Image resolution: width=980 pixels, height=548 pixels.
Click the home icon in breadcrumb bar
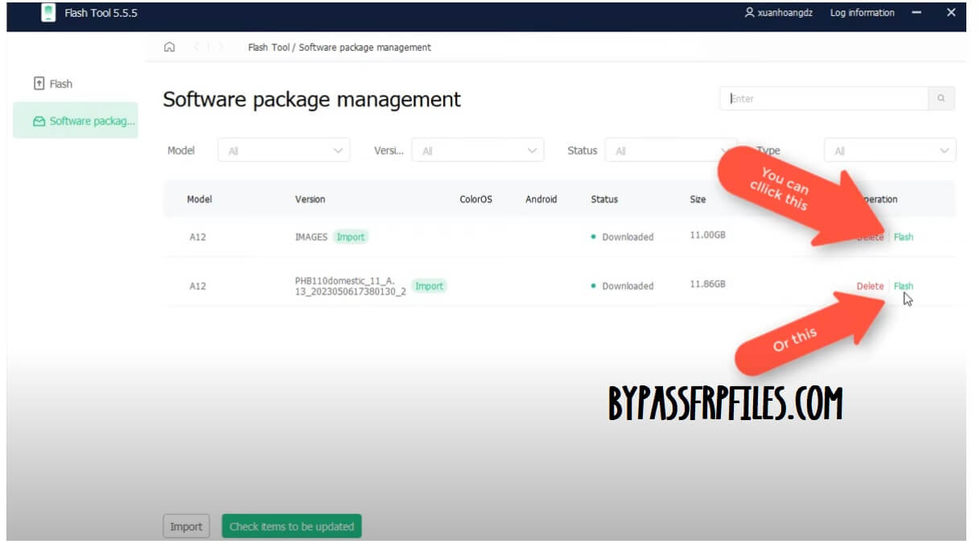169,47
